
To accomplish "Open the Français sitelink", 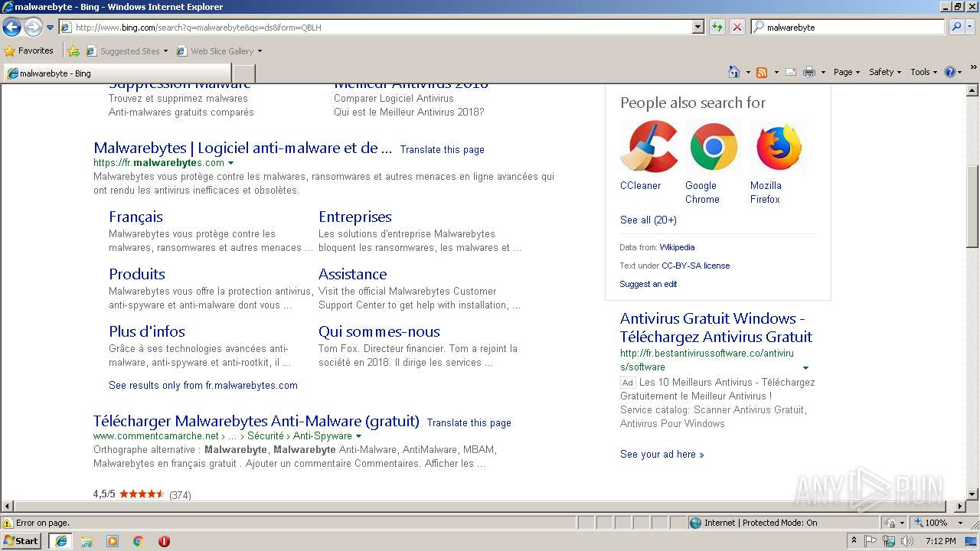I will (x=136, y=217).
